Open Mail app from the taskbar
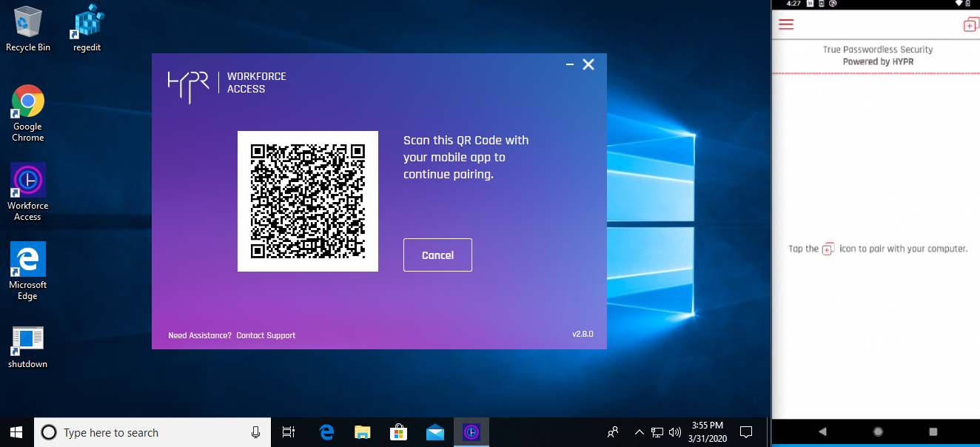 tap(435, 432)
